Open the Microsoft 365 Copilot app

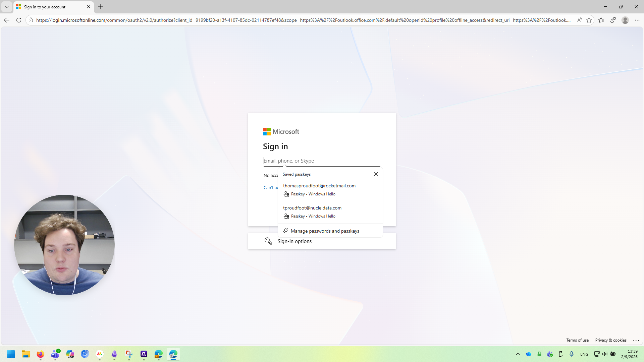[70, 354]
